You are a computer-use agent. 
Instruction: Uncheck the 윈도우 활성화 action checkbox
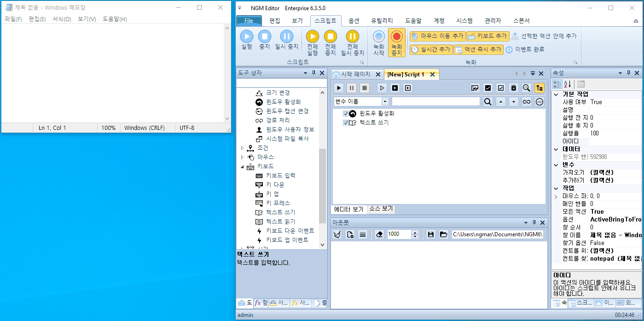pos(346,113)
